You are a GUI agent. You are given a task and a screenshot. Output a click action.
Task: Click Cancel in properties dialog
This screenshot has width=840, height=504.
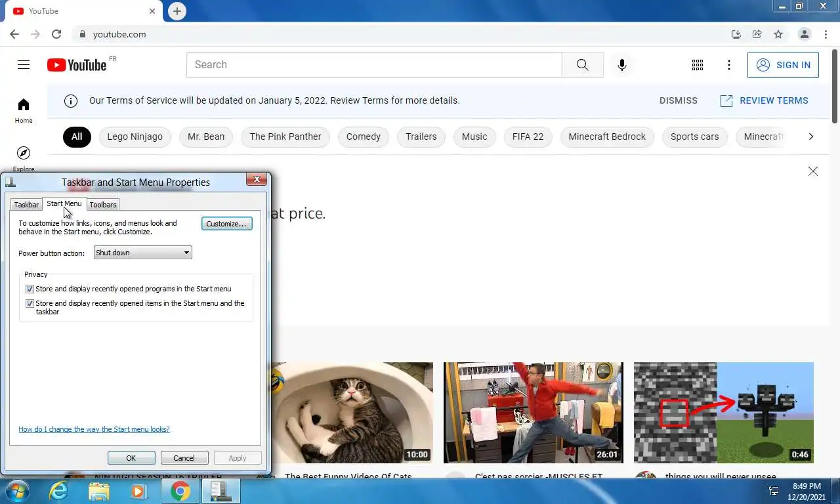point(184,458)
